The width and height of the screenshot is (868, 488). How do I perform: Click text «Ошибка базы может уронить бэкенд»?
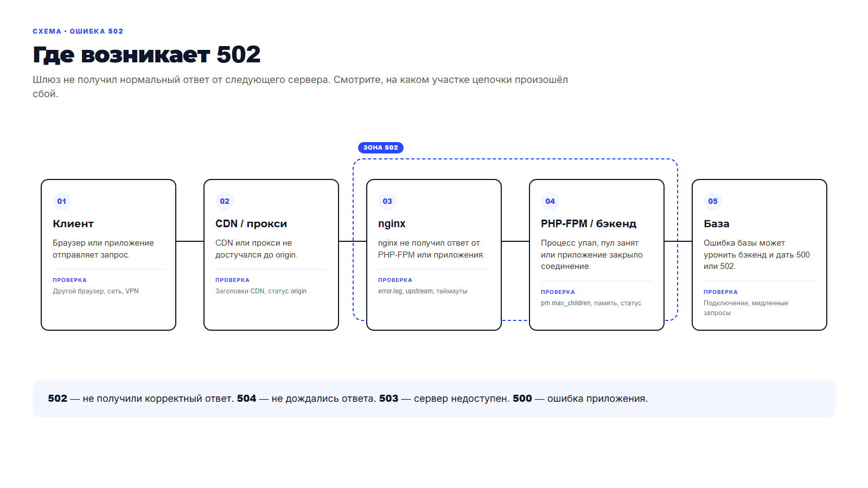(x=744, y=249)
